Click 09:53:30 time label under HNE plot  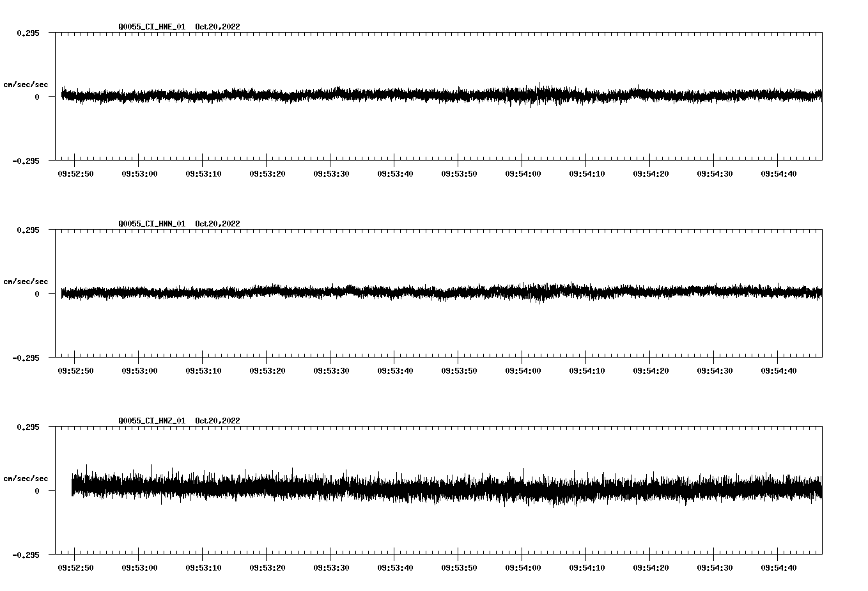(331, 174)
